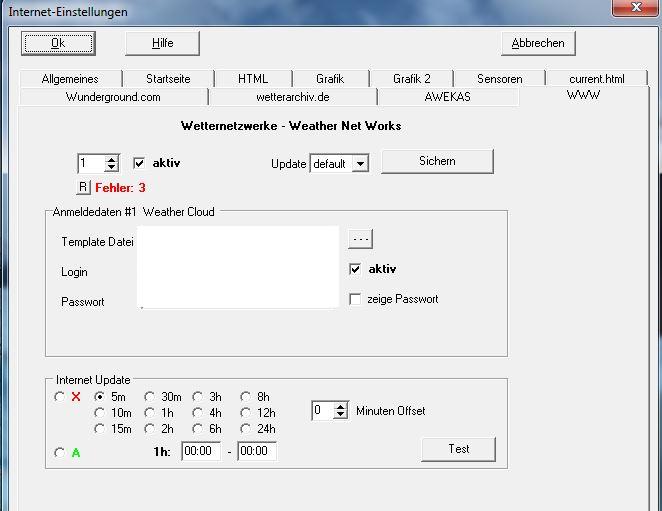Open the AWEKAS tab
Image resolution: width=662 pixels, height=511 pixels.
coord(447,97)
